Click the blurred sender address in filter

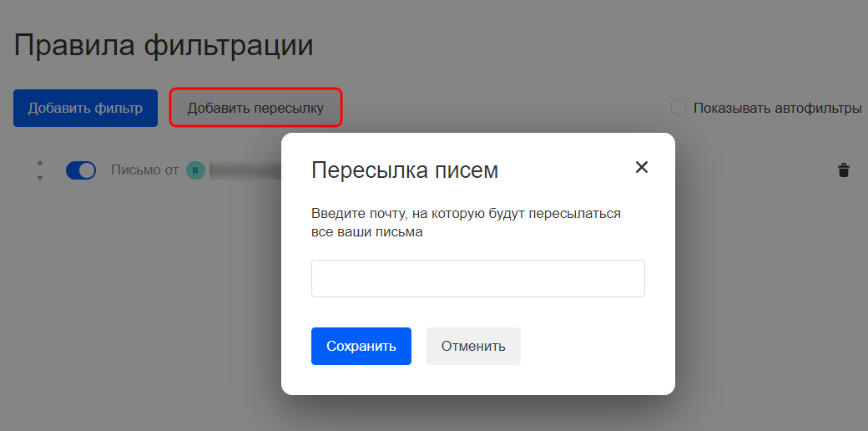[x=244, y=170]
